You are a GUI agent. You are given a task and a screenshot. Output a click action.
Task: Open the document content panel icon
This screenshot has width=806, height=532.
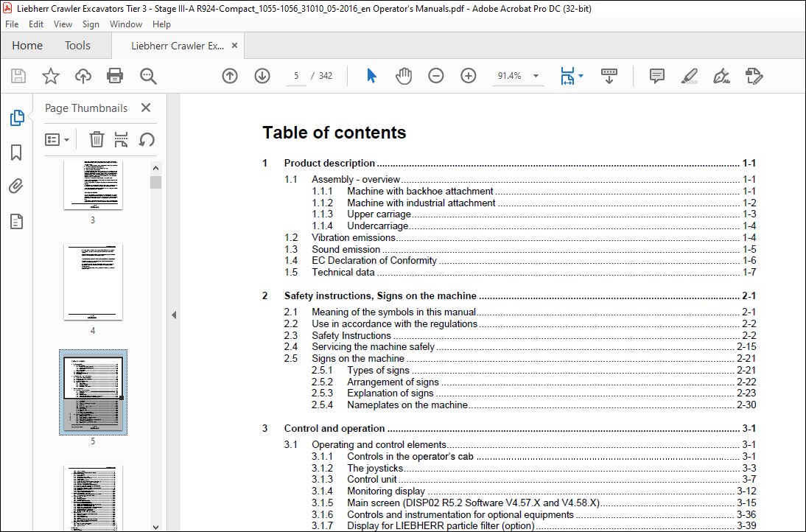[16, 222]
